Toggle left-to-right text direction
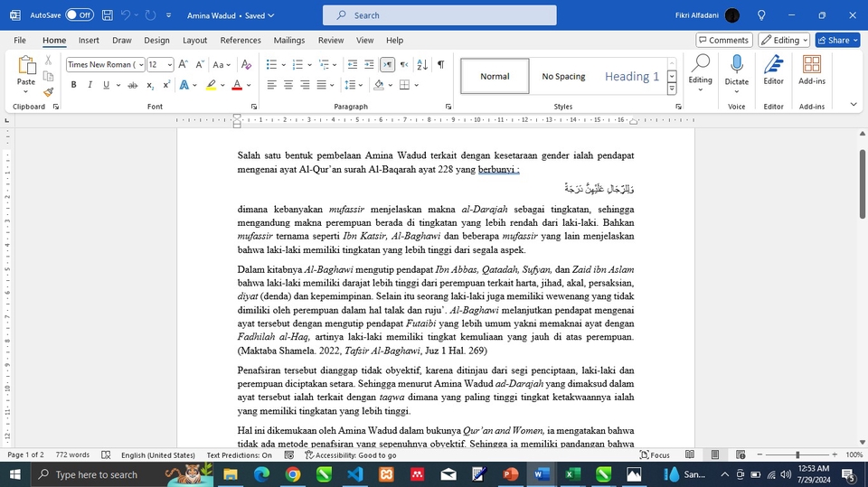Image resolution: width=868 pixels, height=487 pixels. click(x=387, y=65)
